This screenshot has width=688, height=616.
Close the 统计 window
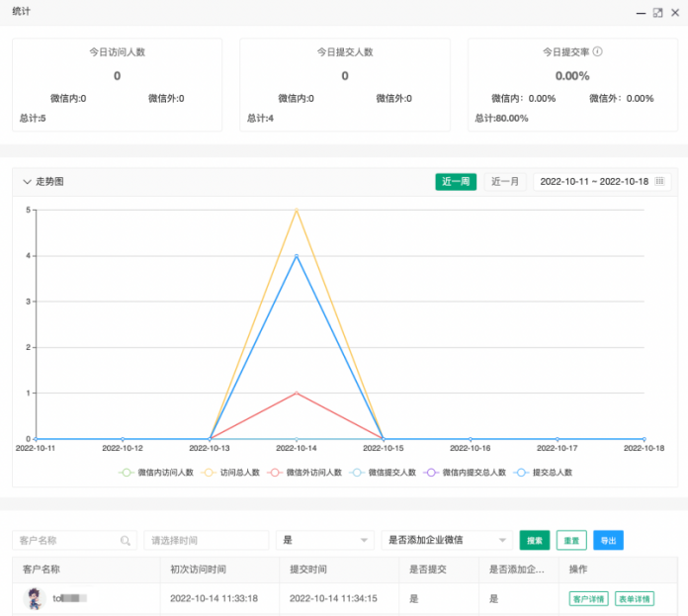point(675,13)
